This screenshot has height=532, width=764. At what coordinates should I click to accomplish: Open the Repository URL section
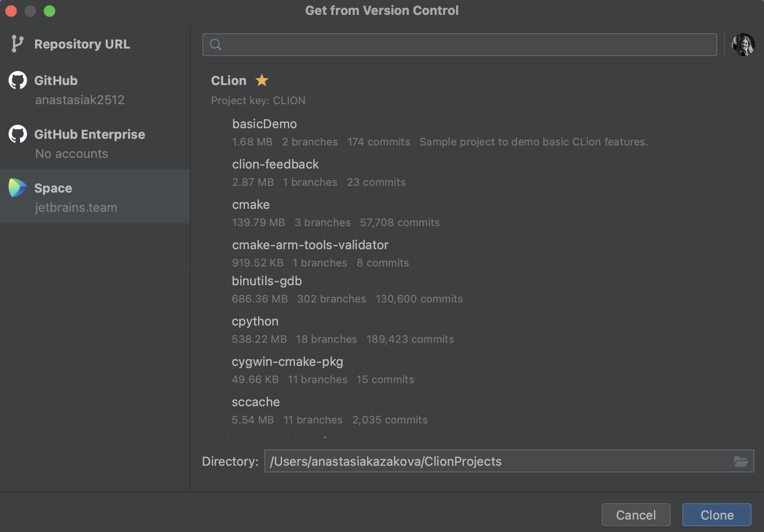[x=95, y=44]
